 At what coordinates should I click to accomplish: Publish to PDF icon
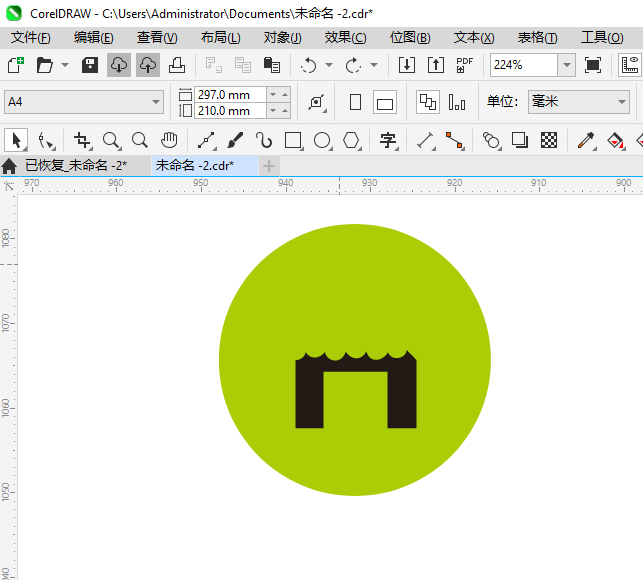[465, 65]
